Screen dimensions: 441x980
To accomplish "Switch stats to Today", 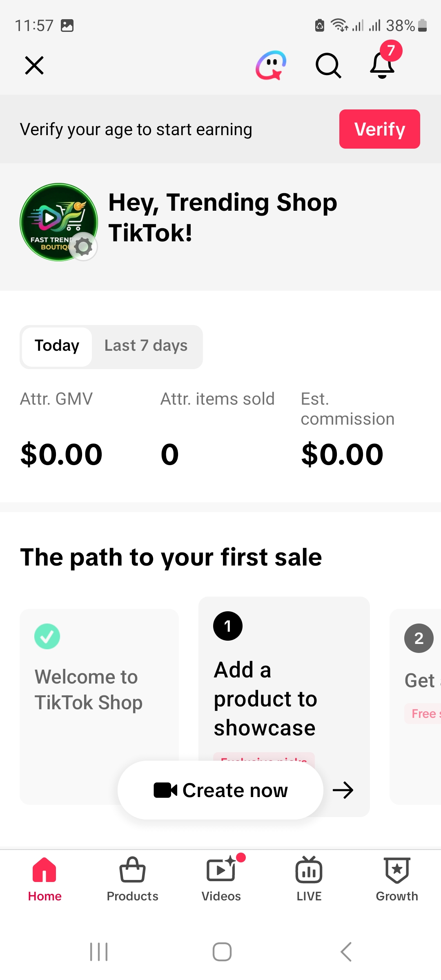I will 57,347.
